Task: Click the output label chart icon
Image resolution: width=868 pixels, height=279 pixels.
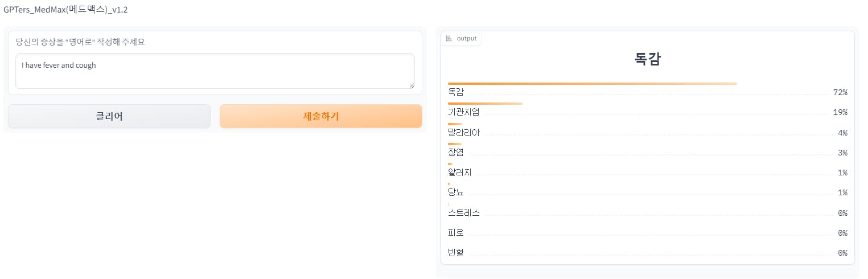Action: coord(449,38)
